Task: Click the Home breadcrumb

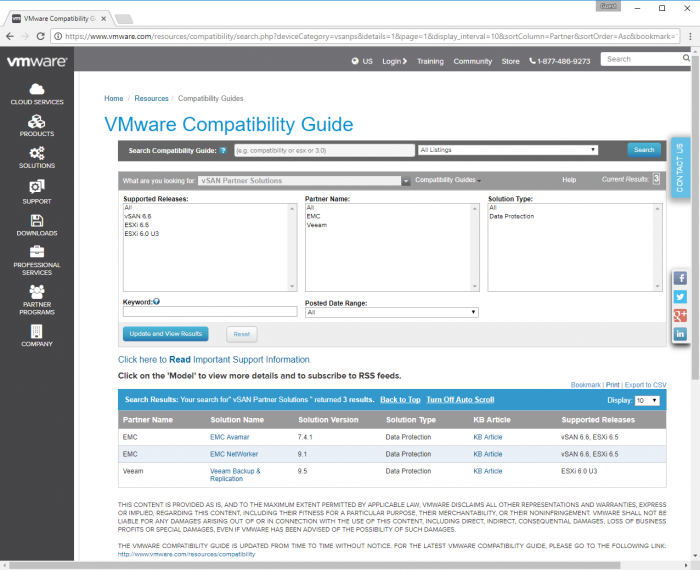Action: click(113, 98)
